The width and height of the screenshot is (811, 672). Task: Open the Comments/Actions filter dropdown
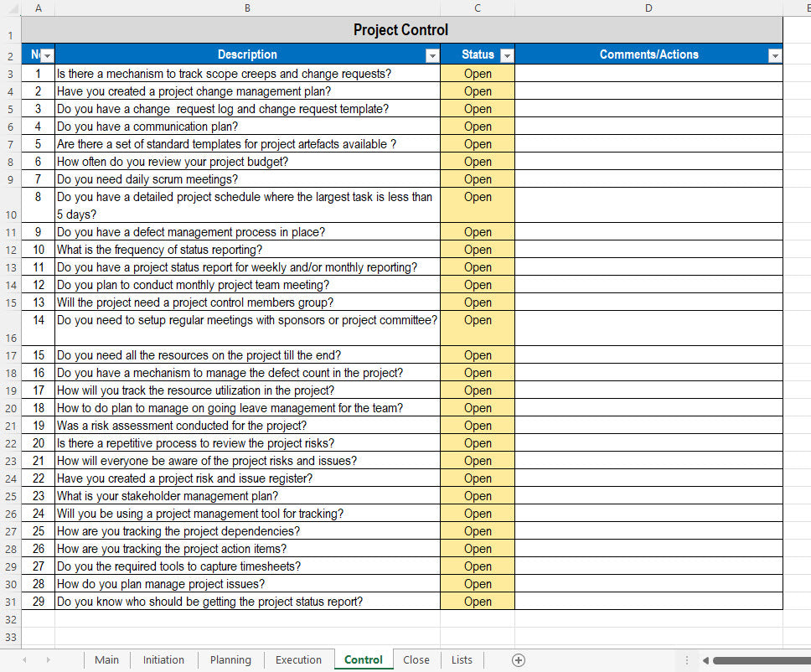pos(776,54)
